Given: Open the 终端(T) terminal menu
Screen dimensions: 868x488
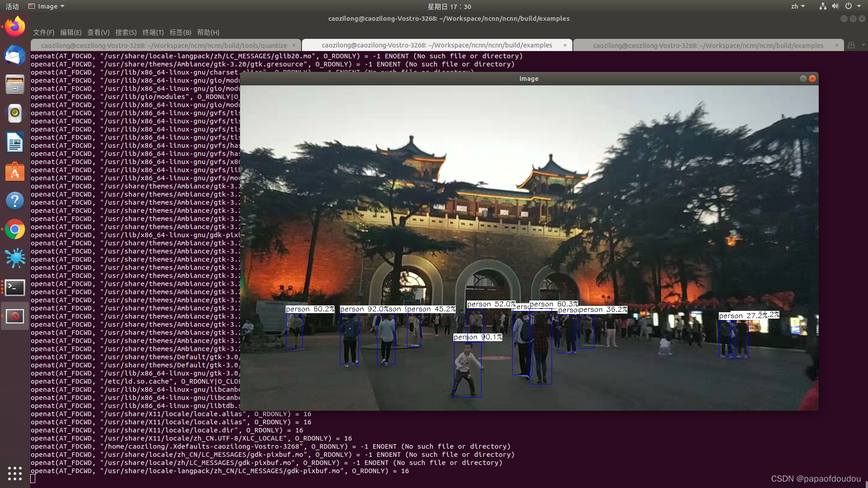Looking at the screenshot, I should pyautogui.click(x=153, y=33).
